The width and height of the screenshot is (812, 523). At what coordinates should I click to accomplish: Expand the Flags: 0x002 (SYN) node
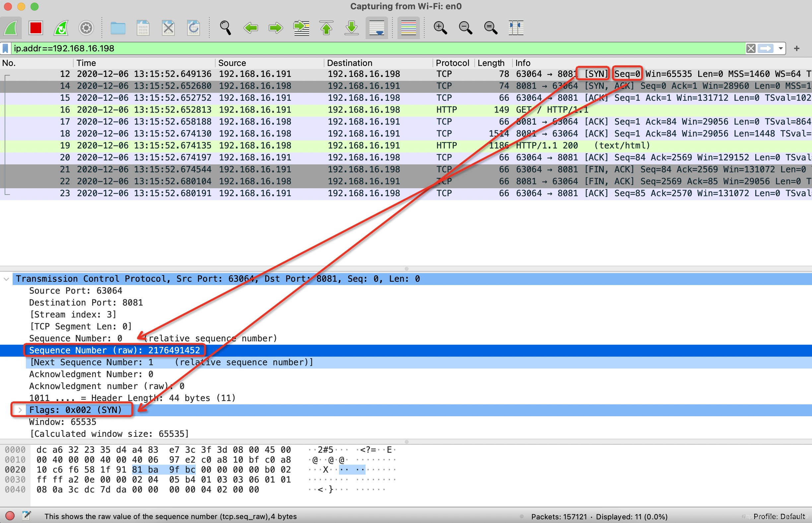pos(20,410)
